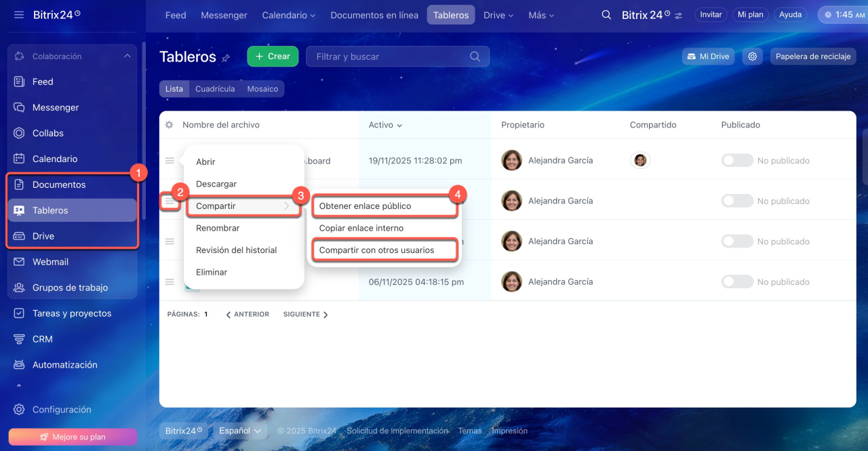The width and height of the screenshot is (868, 451).
Task: Go to SIGUIENTE page in pagination
Action: pyautogui.click(x=305, y=315)
